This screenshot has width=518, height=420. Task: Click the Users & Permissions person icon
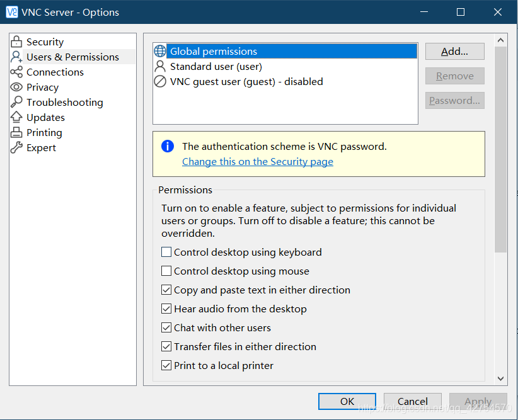[16, 57]
